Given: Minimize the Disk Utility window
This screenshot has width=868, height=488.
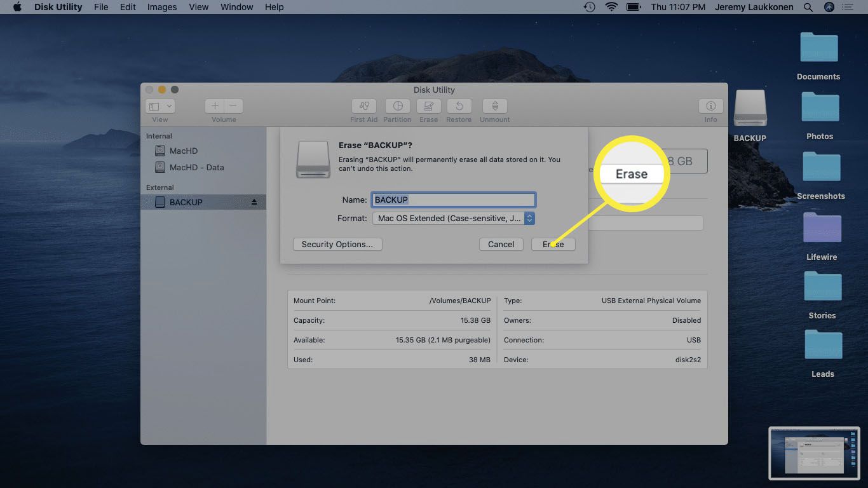Looking at the screenshot, I should click(x=162, y=90).
